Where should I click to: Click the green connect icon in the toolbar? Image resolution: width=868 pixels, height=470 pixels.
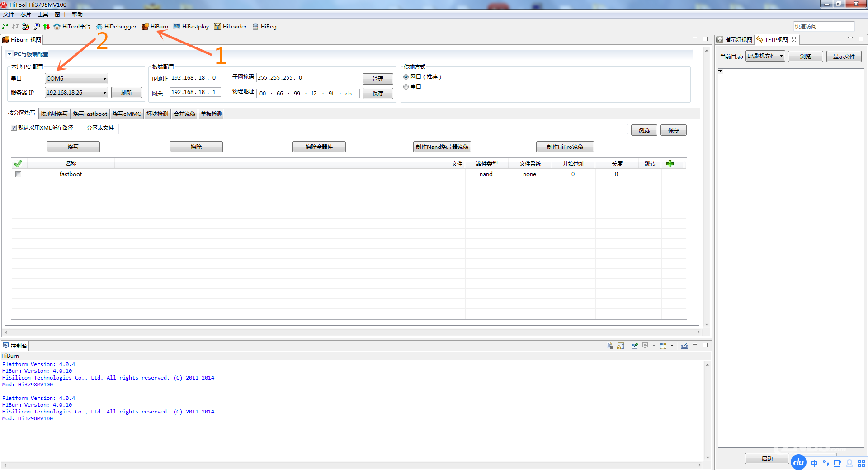pyautogui.click(x=5, y=27)
